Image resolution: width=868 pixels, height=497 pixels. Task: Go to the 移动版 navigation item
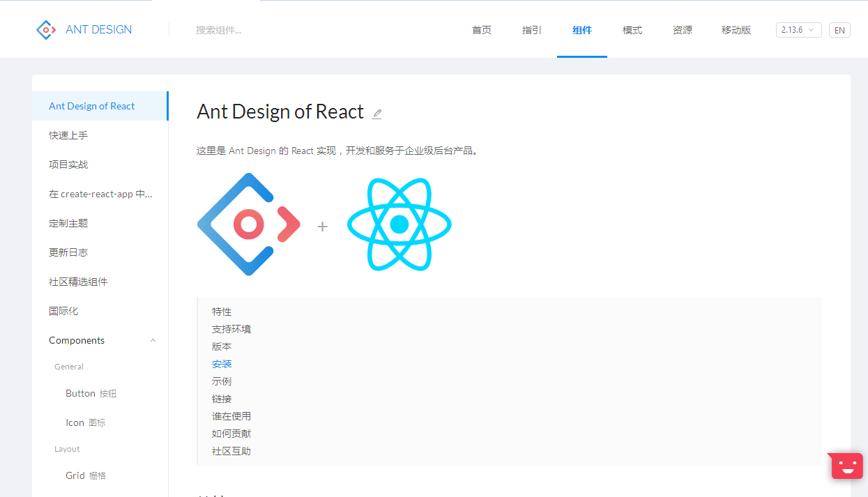point(736,30)
